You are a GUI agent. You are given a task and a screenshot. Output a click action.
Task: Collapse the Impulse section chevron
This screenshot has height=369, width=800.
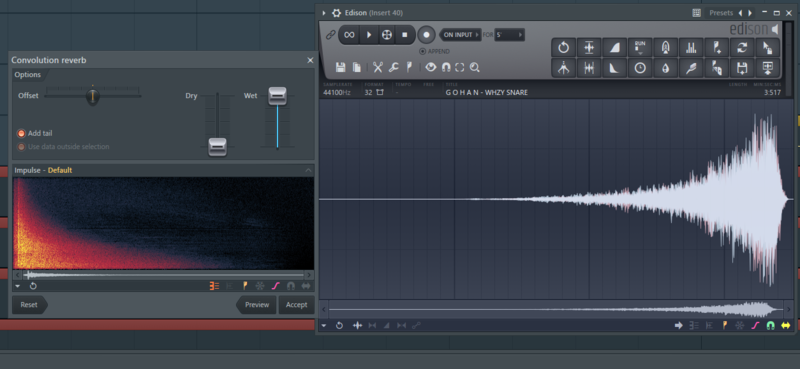308,170
